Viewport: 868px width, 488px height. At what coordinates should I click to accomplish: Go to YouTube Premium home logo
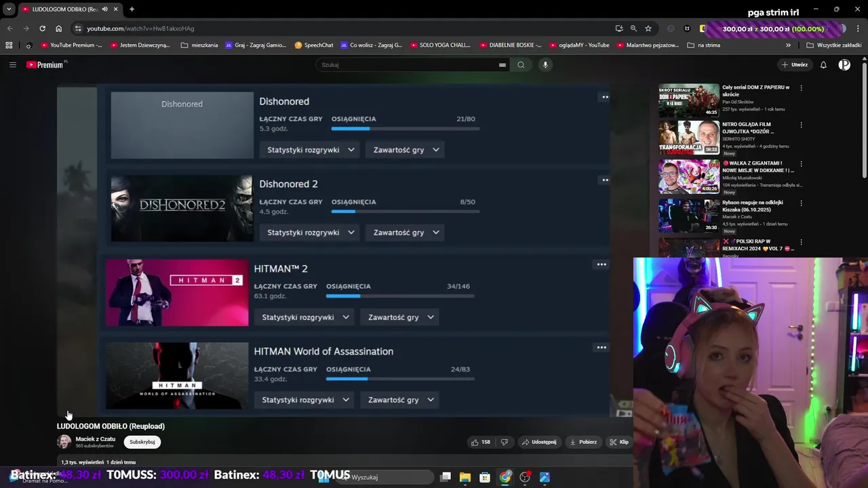(46, 65)
